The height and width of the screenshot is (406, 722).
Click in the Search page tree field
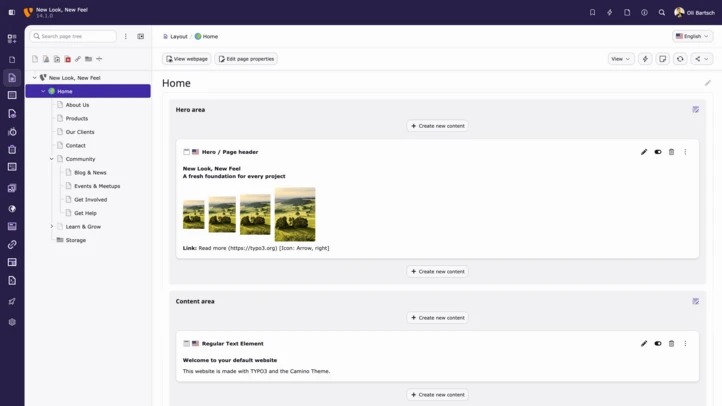[73, 36]
